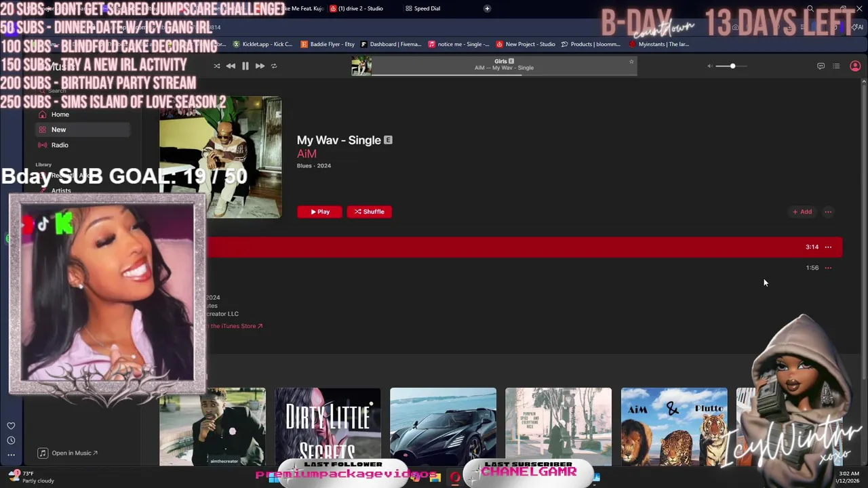Pause the currently playing song
Image resolution: width=868 pixels, height=488 pixels.
[x=245, y=66]
